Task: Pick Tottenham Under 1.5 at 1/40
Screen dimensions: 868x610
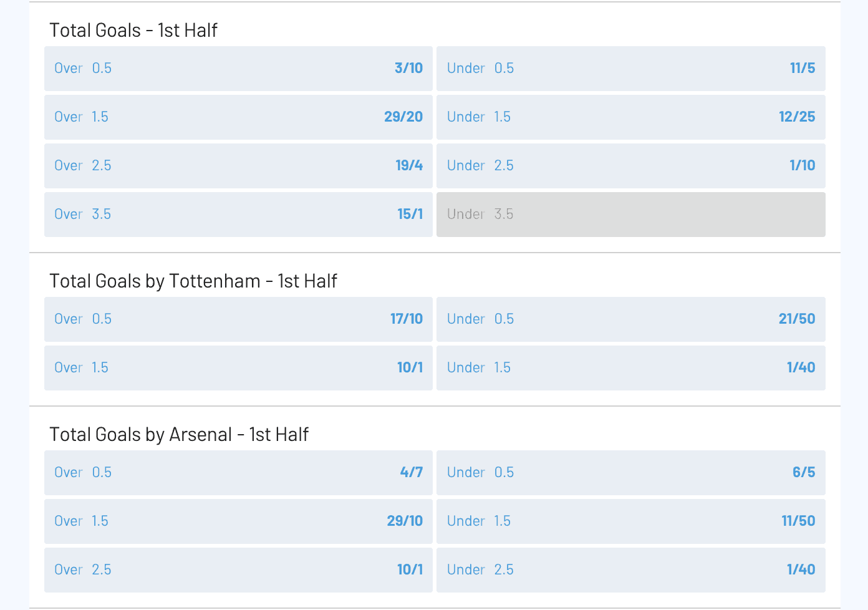Action: tap(630, 368)
